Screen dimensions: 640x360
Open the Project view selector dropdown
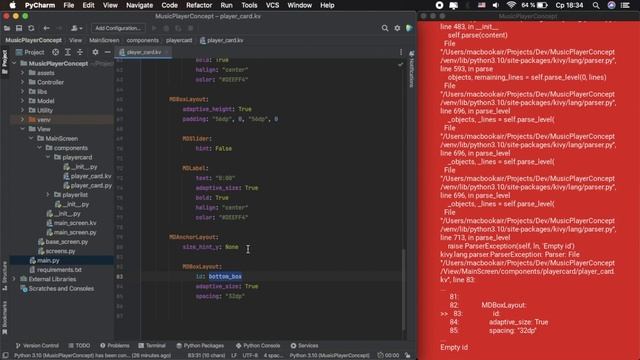point(30,52)
